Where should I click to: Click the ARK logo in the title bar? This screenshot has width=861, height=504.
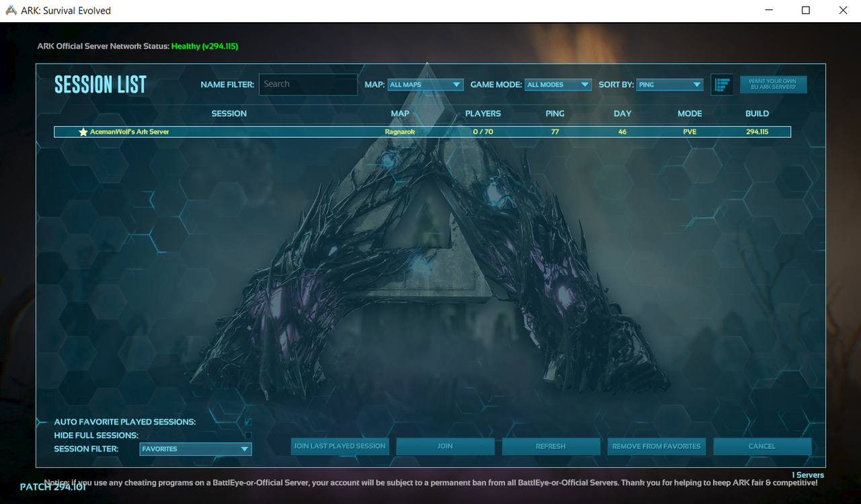pyautogui.click(x=11, y=11)
